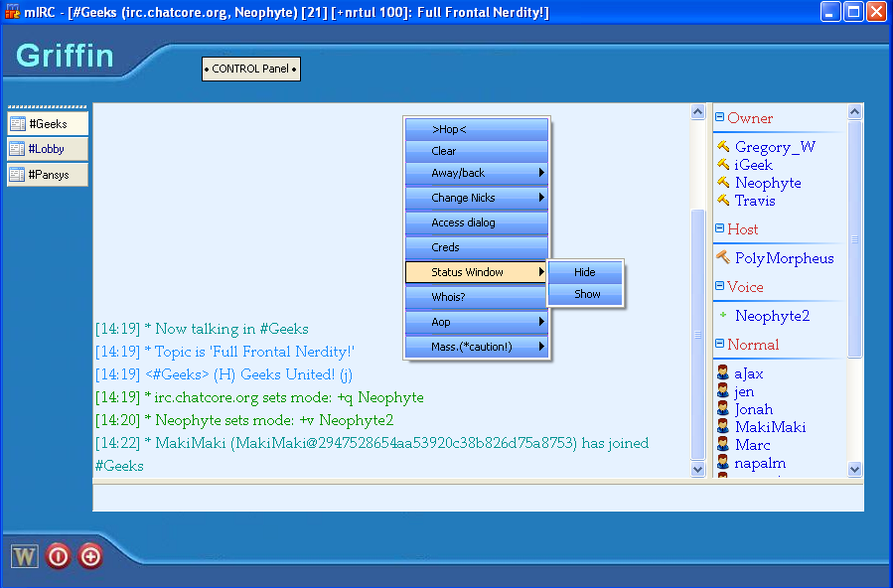893x588 pixels.
Task: Click the gray W icon at bottom left
Action: [25, 556]
